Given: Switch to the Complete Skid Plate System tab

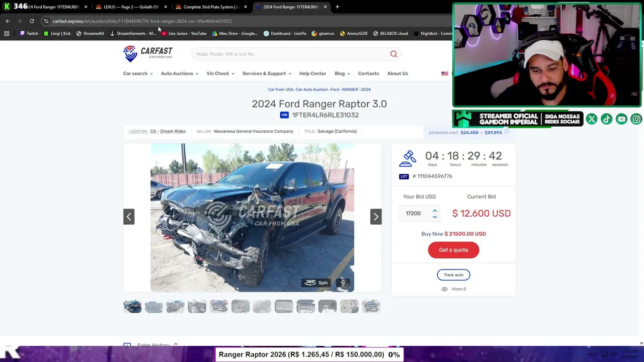Looking at the screenshot, I should click(211, 7).
